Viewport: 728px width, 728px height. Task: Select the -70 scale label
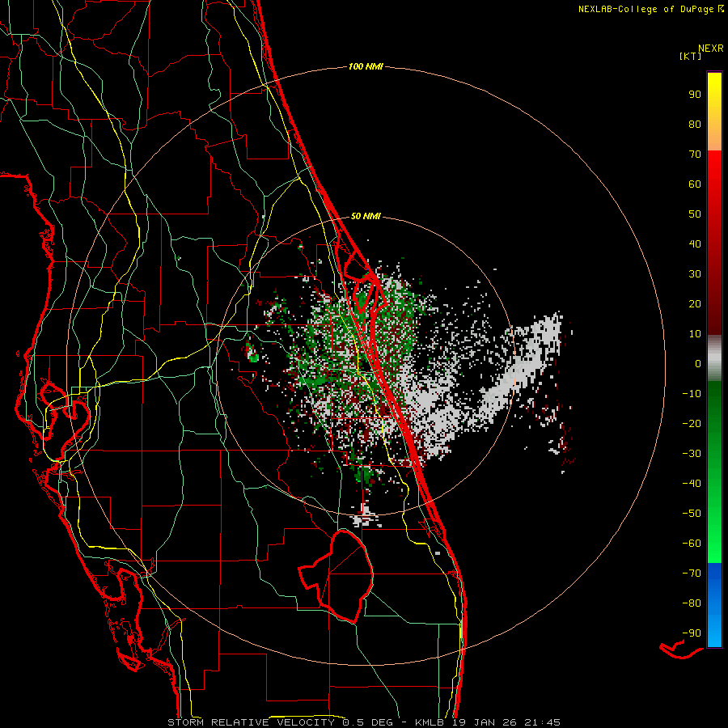pyautogui.click(x=692, y=574)
